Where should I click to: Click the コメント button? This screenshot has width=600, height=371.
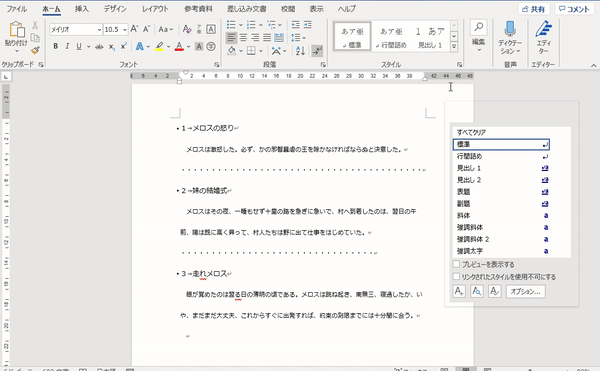coord(574,9)
